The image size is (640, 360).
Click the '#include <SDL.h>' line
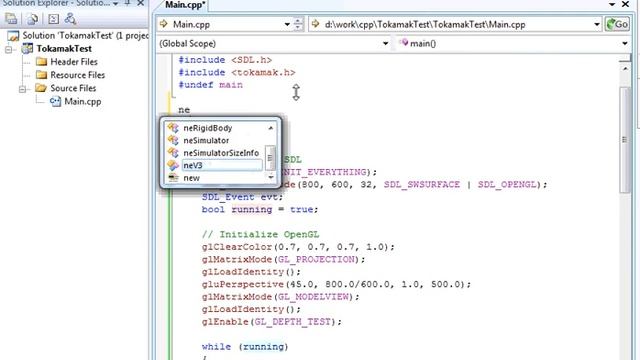(225, 60)
